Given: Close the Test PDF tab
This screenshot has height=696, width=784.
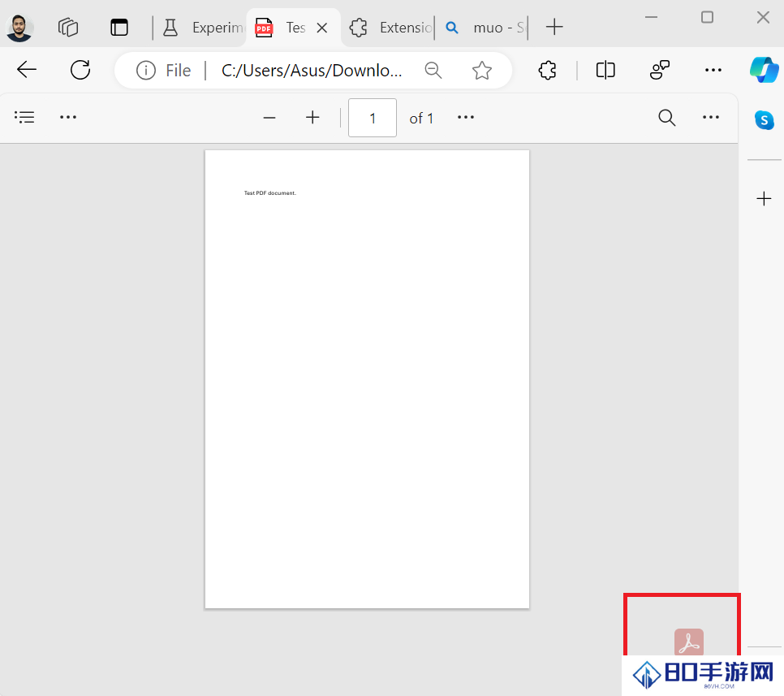Looking at the screenshot, I should tap(322, 28).
